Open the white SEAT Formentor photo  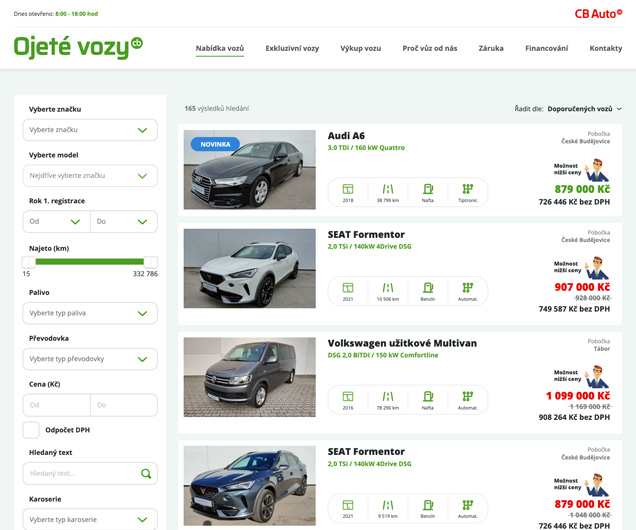point(249,268)
